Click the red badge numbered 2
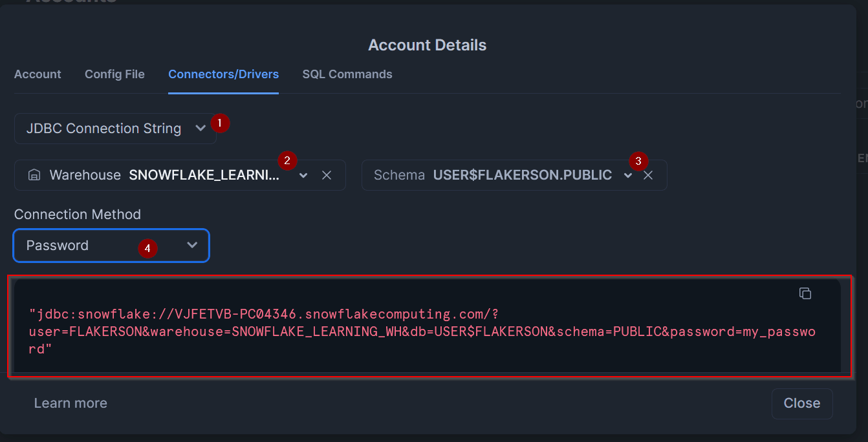 (x=287, y=160)
